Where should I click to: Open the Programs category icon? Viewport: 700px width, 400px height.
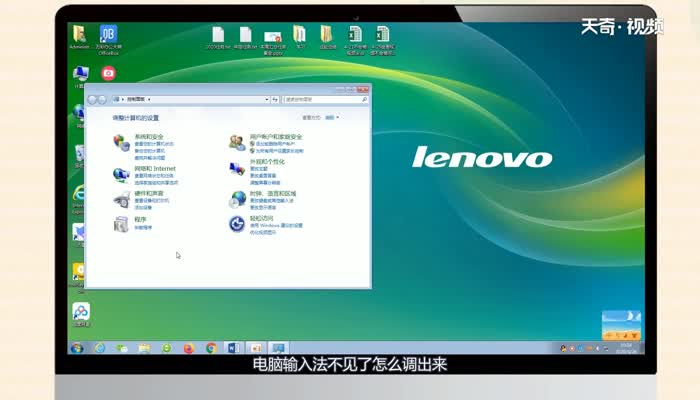coord(121,224)
